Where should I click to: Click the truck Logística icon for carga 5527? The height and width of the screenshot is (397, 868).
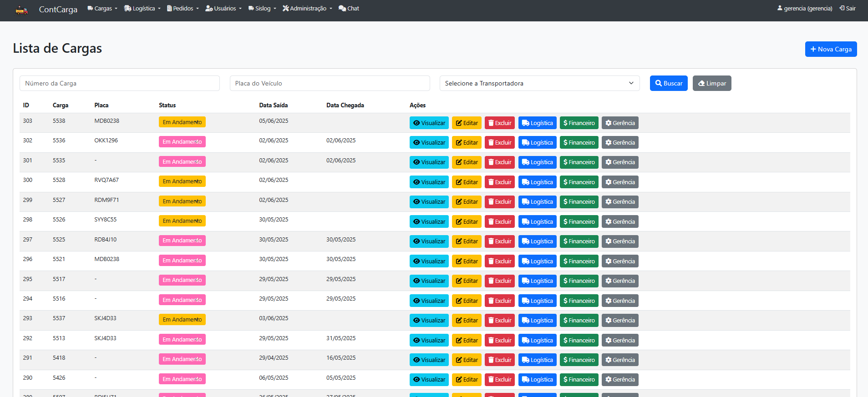pyautogui.click(x=526, y=202)
